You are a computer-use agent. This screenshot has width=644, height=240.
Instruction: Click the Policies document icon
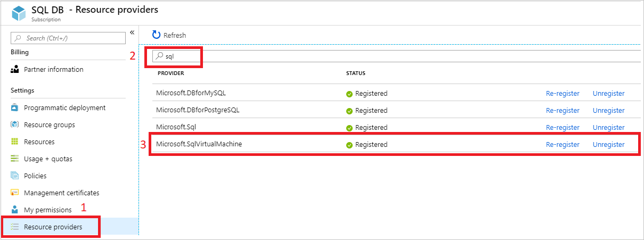tap(15, 176)
